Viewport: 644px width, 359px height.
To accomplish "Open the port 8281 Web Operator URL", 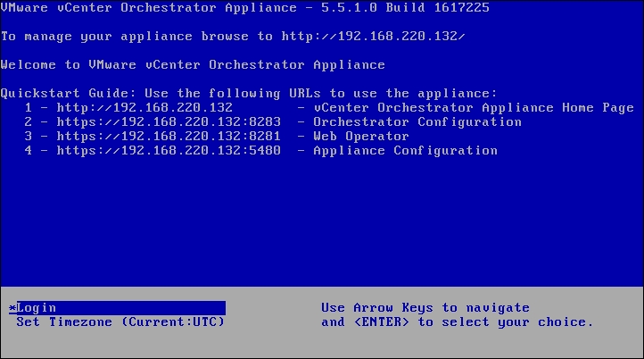I will tap(169, 137).
